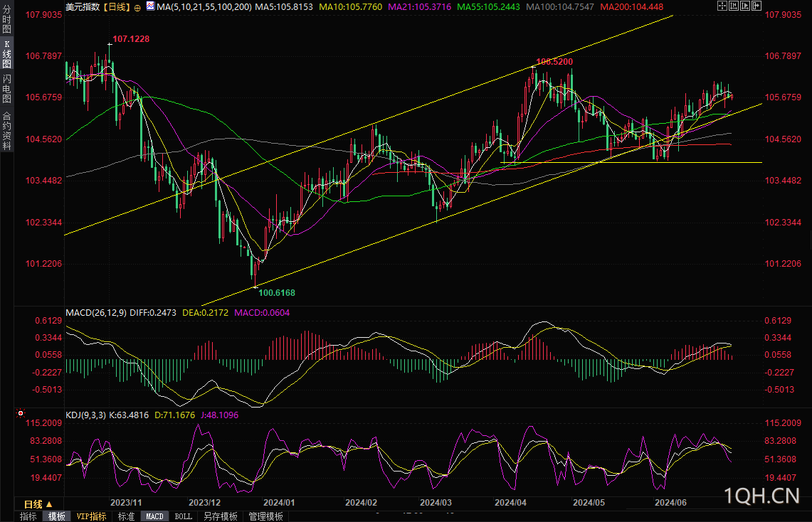Click the MA21:105.3716 value label

(x=419, y=6)
